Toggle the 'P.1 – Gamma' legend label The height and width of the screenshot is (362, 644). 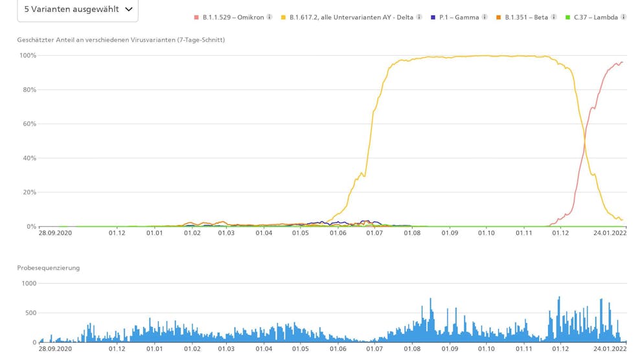click(x=459, y=17)
